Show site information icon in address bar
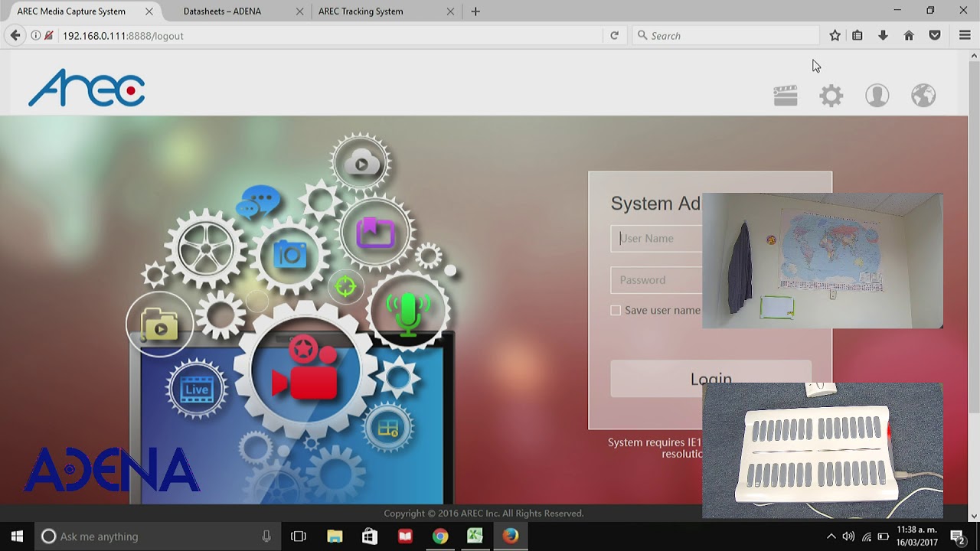The width and height of the screenshot is (980, 551). pyautogui.click(x=35, y=35)
